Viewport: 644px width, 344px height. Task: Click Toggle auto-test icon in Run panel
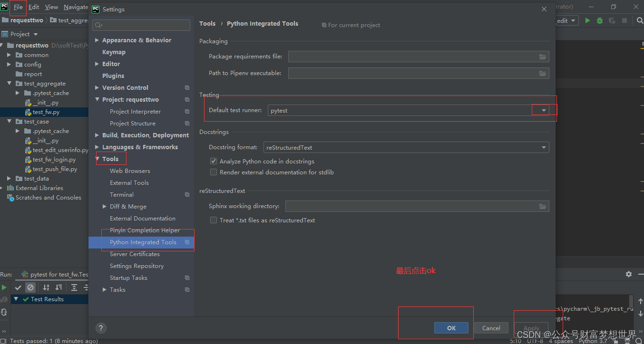click(x=4, y=312)
